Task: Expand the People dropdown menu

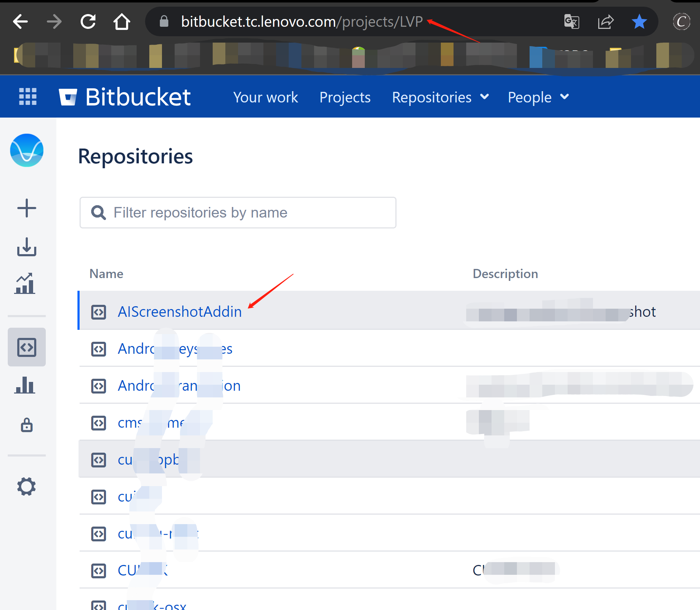Action: (x=538, y=98)
